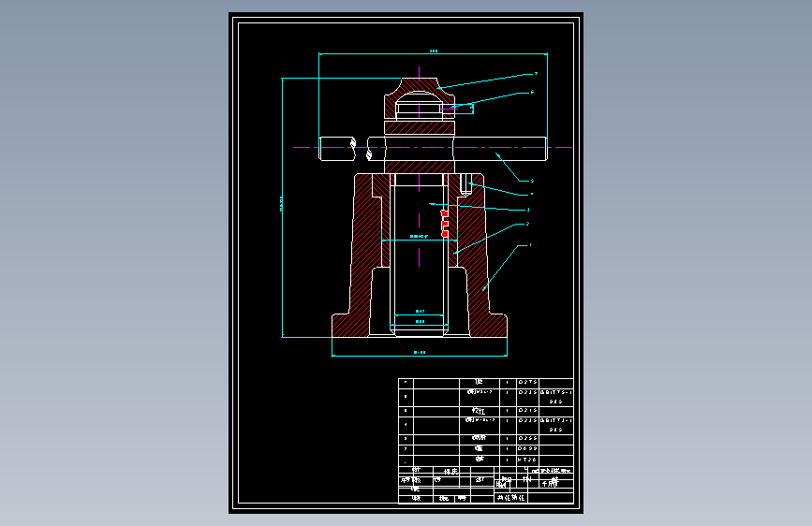This screenshot has height=526, width=812.
Task: Select the material cell in the bottom parts-list row
Action: pos(527,460)
